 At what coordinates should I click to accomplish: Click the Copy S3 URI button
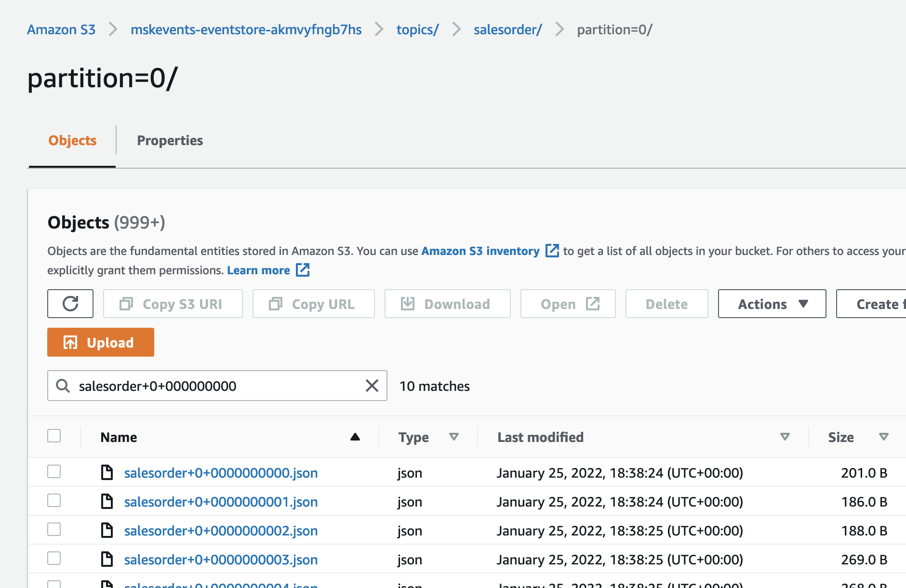(x=173, y=304)
